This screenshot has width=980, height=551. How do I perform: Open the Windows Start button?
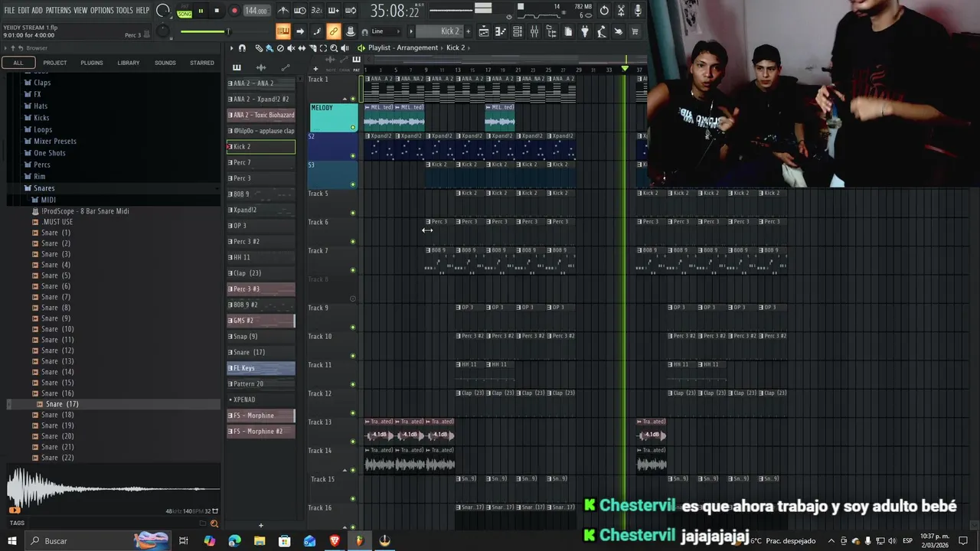click(12, 541)
